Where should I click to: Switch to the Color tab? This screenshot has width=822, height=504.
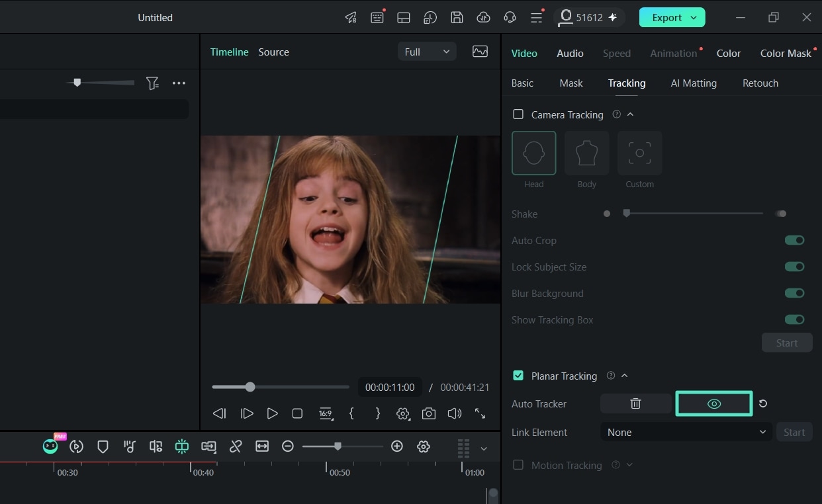[x=729, y=53]
